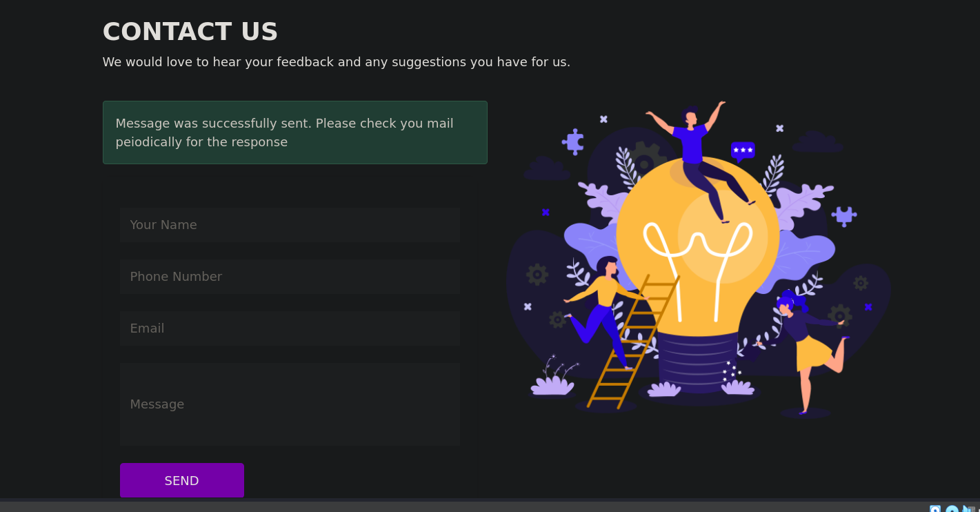Click the lightbulb's dark screw base
Image resolution: width=980 pixels, height=512 pixels.
[x=697, y=362]
